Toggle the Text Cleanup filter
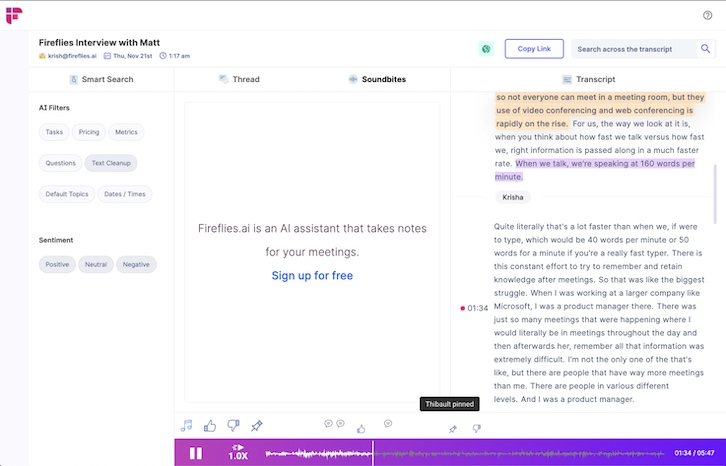726x466 pixels. [x=110, y=162]
